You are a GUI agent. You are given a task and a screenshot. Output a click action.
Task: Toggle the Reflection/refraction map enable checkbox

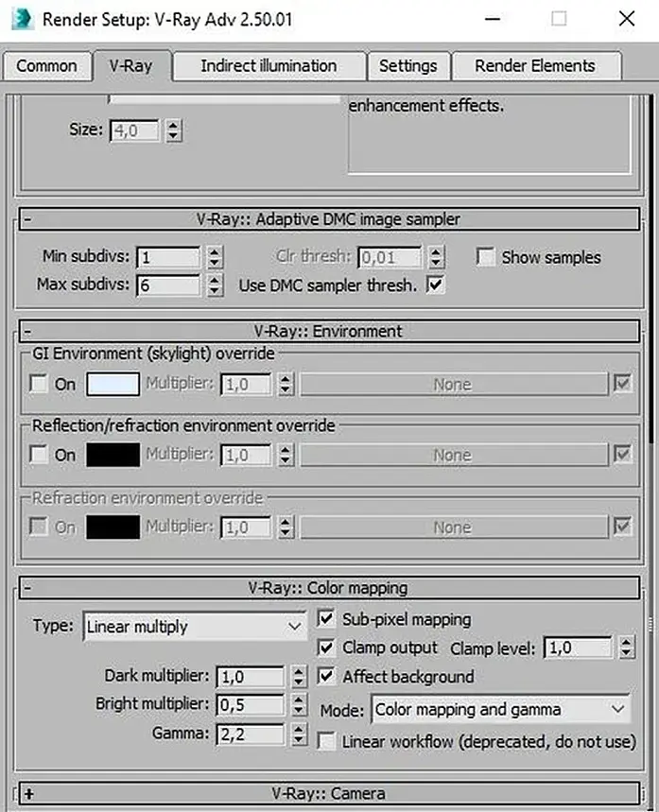tap(622, 454)
